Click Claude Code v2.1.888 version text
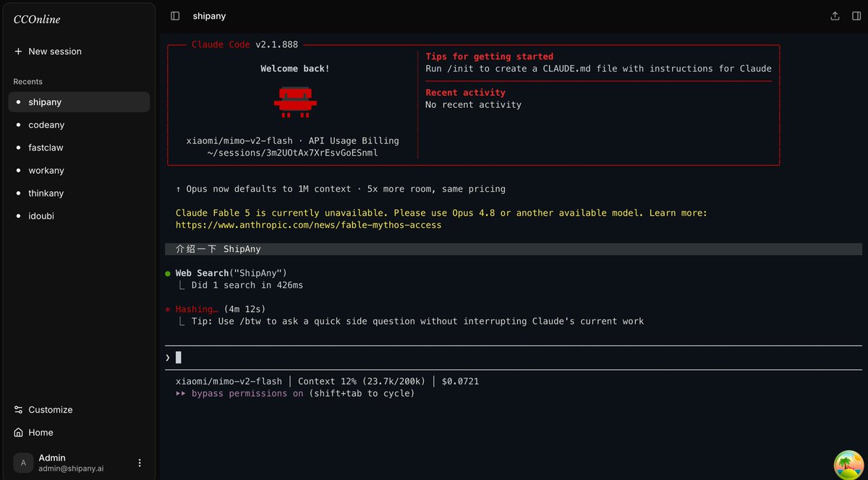The image size is (868, 480). tap(244, 45)
